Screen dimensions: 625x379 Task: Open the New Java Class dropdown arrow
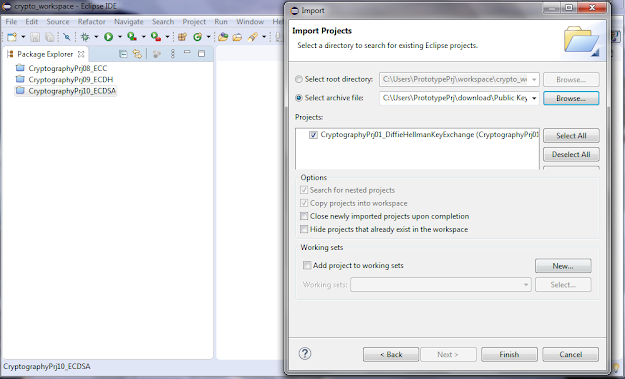click(208, 37)
